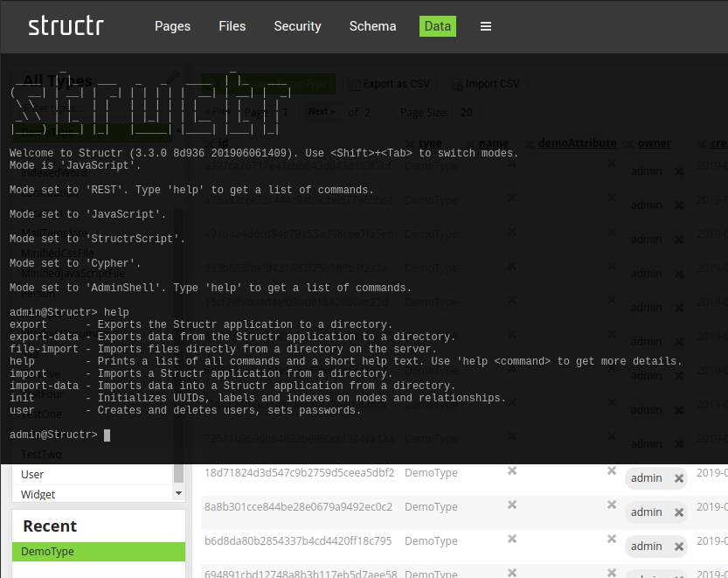
Task: Click DemoType cell in row 18d71824d3d547c9
Action: (x=431, y=472)
